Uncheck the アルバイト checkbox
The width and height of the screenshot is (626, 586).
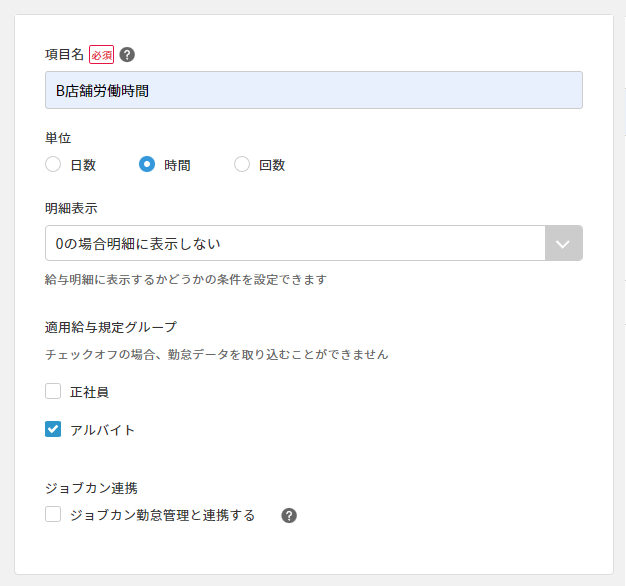point(53,430)
